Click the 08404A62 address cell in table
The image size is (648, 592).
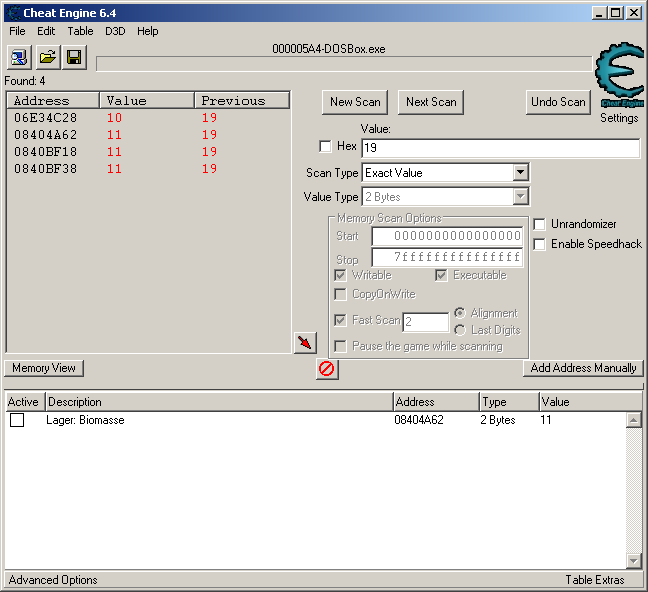(419, 420)
